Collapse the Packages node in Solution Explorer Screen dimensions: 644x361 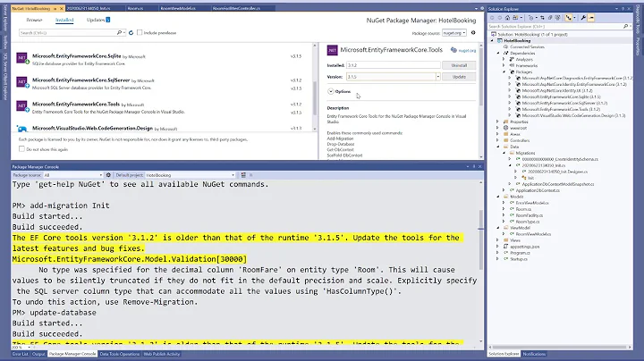coord(504,71)
